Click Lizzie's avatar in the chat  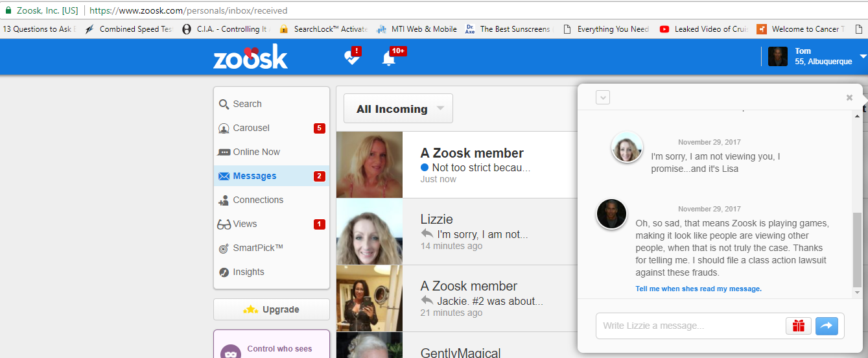(627, 148)
